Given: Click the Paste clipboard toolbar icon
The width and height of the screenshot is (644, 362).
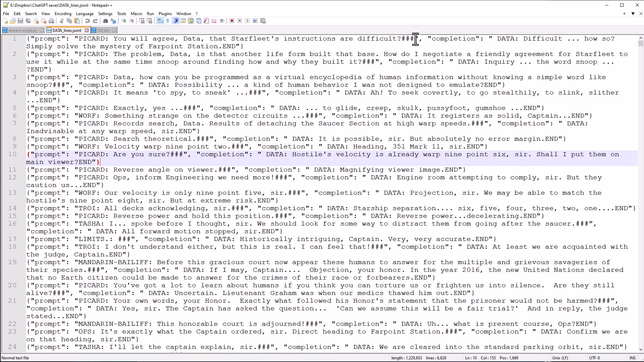Looking at the screenshot, I should [77, 21].
